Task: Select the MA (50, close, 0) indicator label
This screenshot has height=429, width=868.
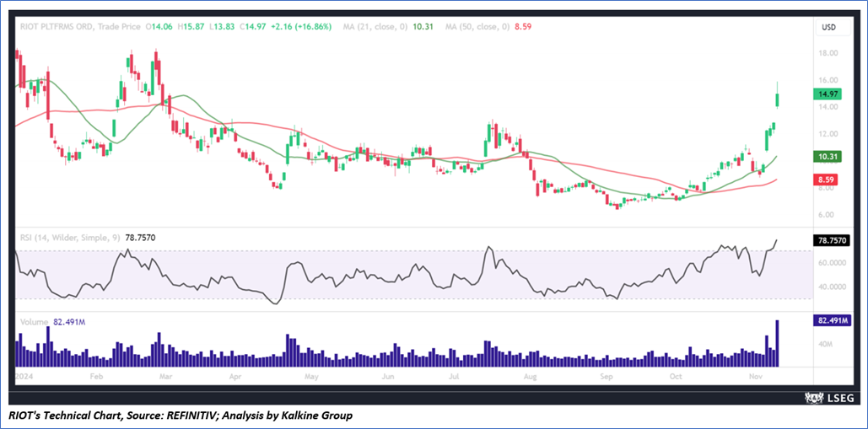Action: [476, 26]
